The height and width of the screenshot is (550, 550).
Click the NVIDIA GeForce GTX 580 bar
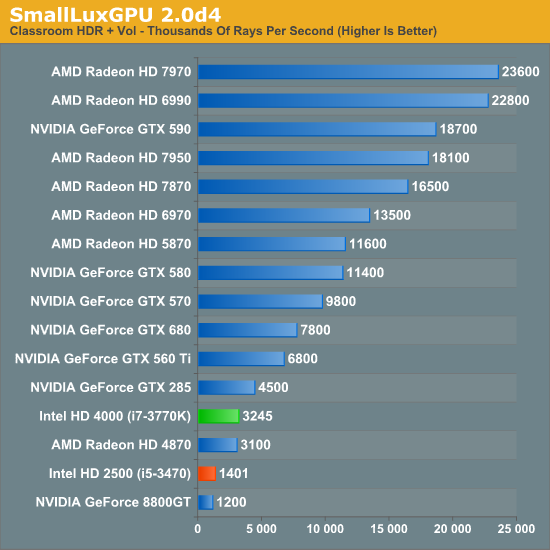(x=271, y=273)
